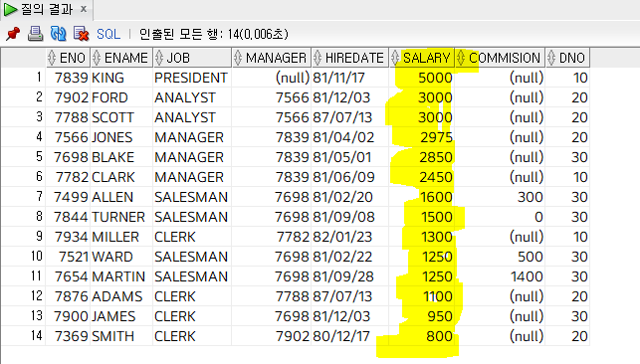640x364 pixels.
Task: Select salary cell 5000
Action: click(422, 78)
